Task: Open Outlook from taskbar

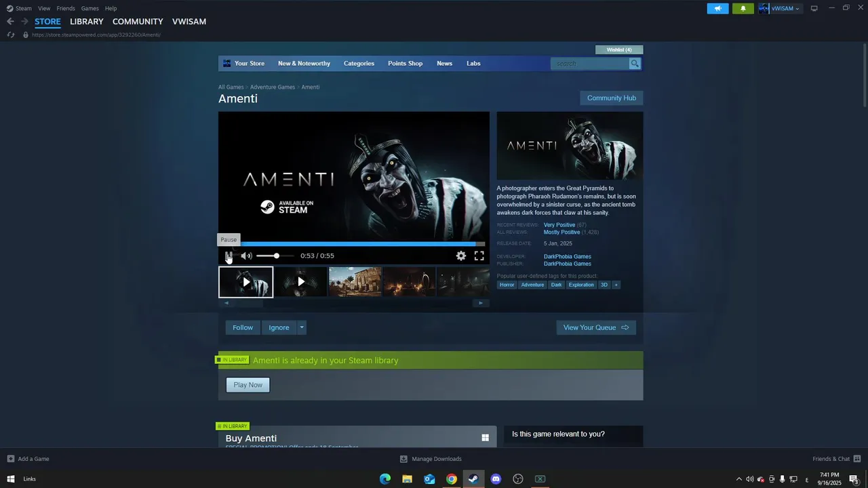Action: click(429, 479)
